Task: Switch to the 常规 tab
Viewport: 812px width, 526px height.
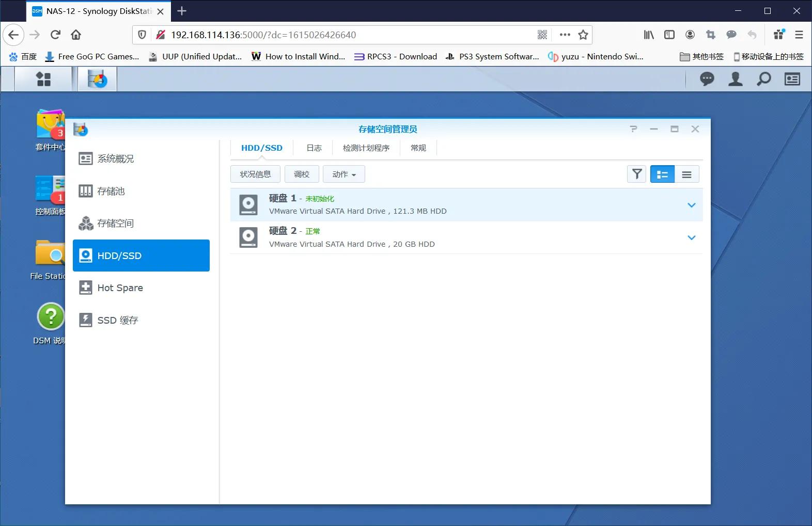Action: click(x=418, y=148)
